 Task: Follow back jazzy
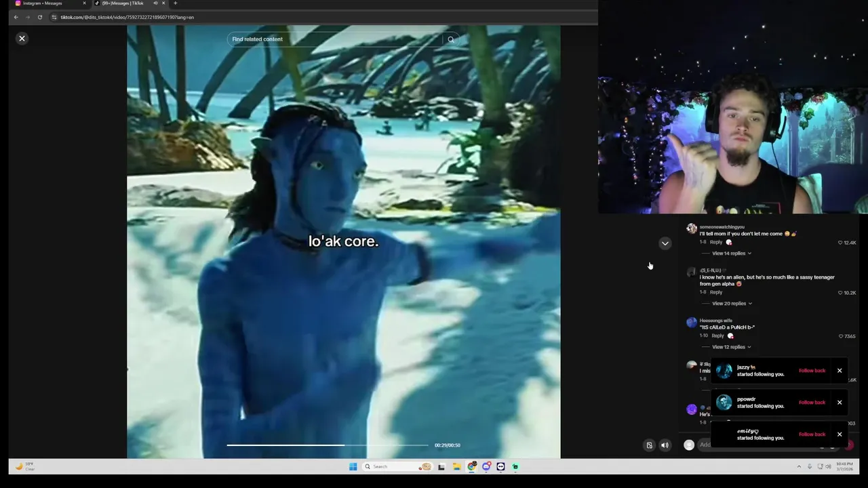tap(812, 371)
